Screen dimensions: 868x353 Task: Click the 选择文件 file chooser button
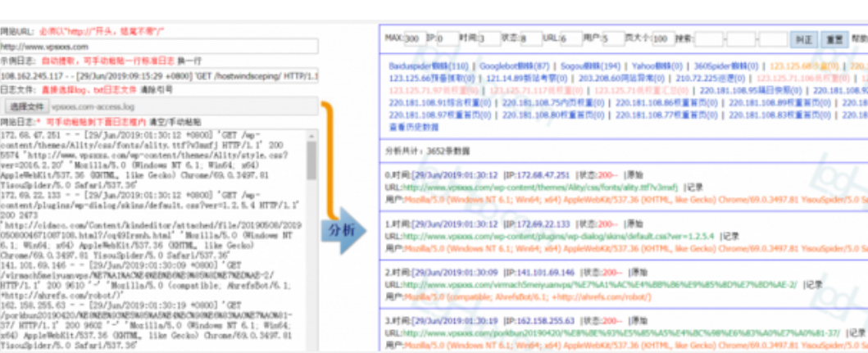[x=25, y=106]
